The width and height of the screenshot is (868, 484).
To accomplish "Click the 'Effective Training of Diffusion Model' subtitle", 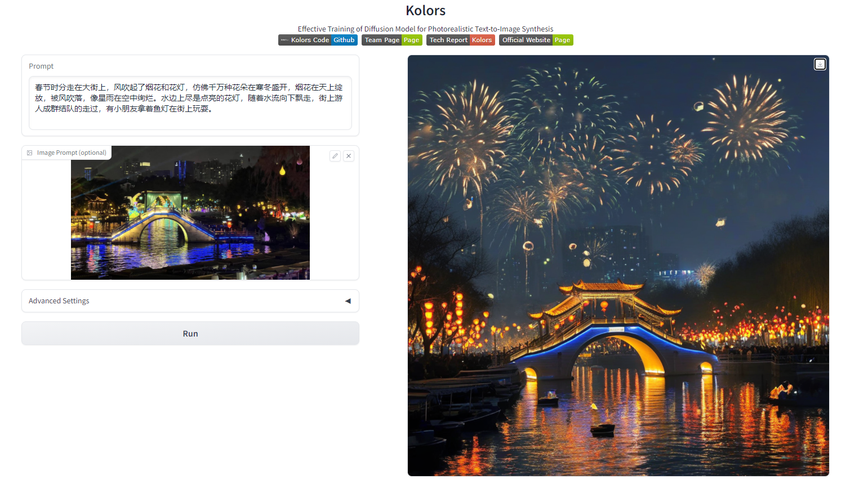I will coord(426,29).
